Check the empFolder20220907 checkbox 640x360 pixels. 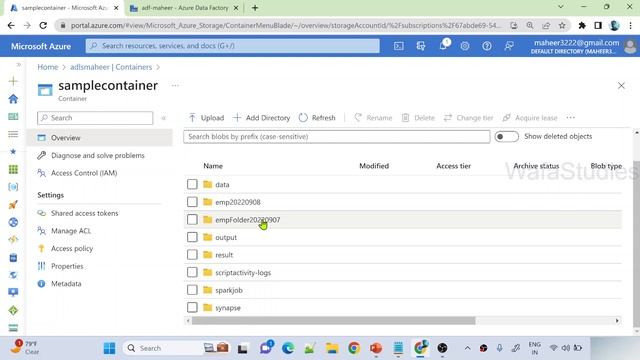(x=192, y=220)
